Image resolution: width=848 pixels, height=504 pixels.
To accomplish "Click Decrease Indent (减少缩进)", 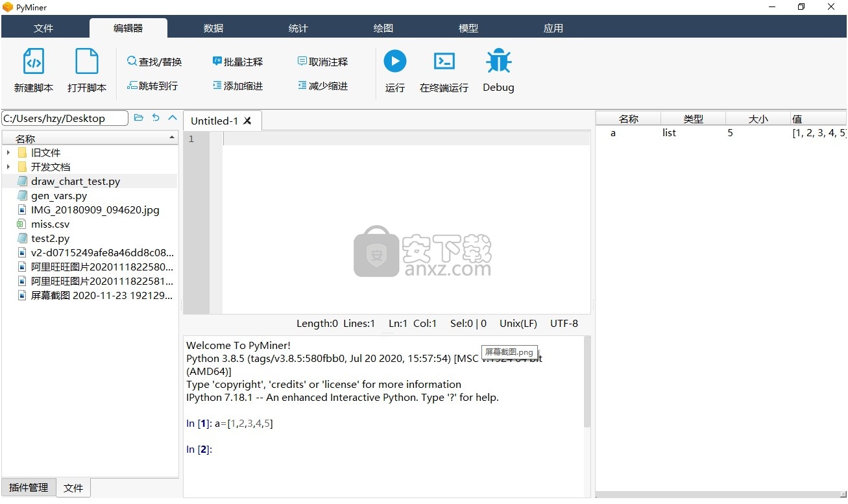I will (323, 86).
